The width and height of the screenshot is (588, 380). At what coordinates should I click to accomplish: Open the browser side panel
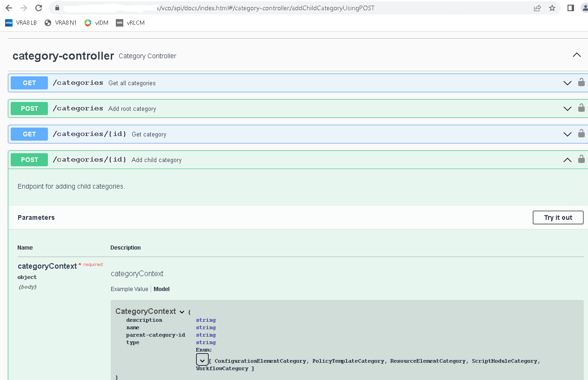[x=570, y=7]
